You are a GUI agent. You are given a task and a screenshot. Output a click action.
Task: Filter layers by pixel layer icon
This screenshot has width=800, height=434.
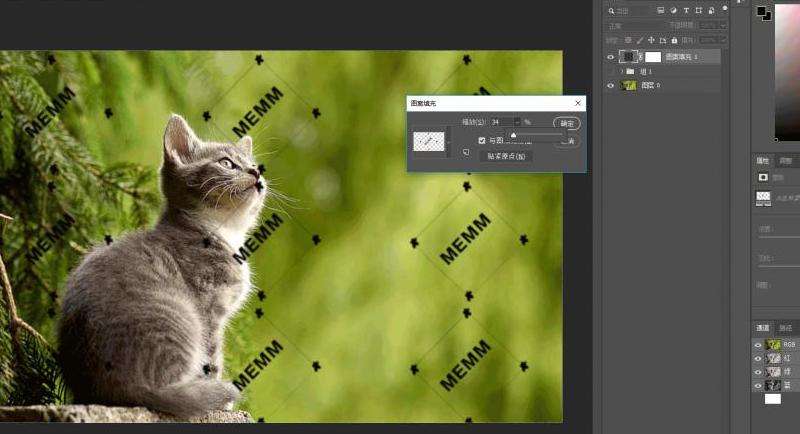pos(661,11)
